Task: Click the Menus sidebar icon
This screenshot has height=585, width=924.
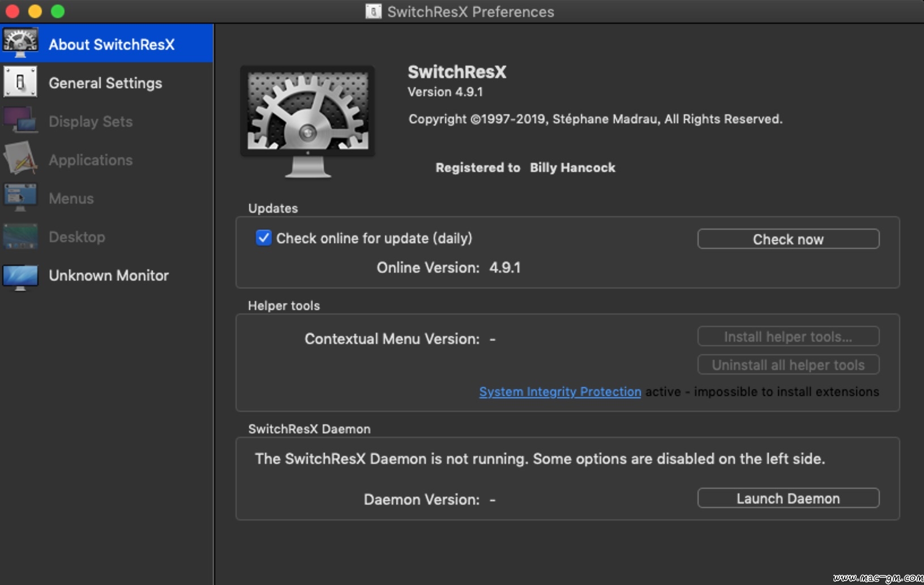Action: tap(20, 197)
